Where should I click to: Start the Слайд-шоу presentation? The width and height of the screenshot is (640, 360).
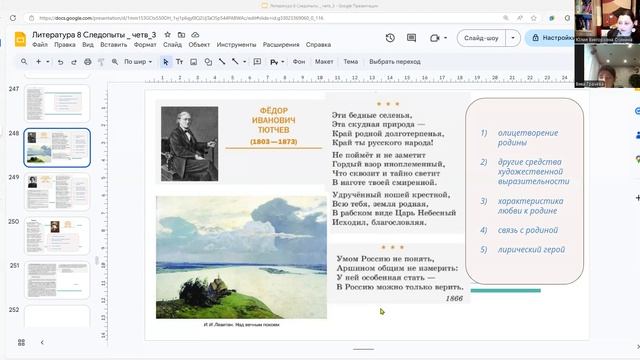click(481, 38)
